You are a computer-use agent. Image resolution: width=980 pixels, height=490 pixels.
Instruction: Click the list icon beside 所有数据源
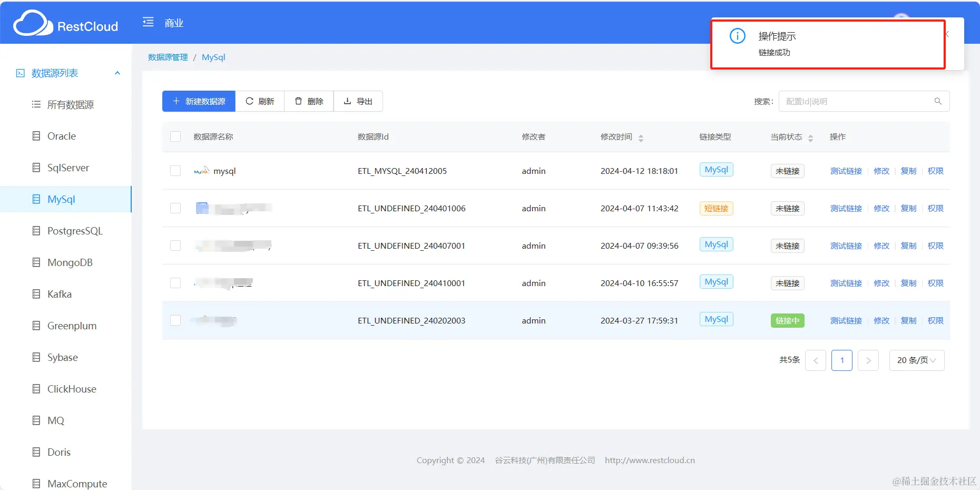pyautogui.click(x=36, y=104)
